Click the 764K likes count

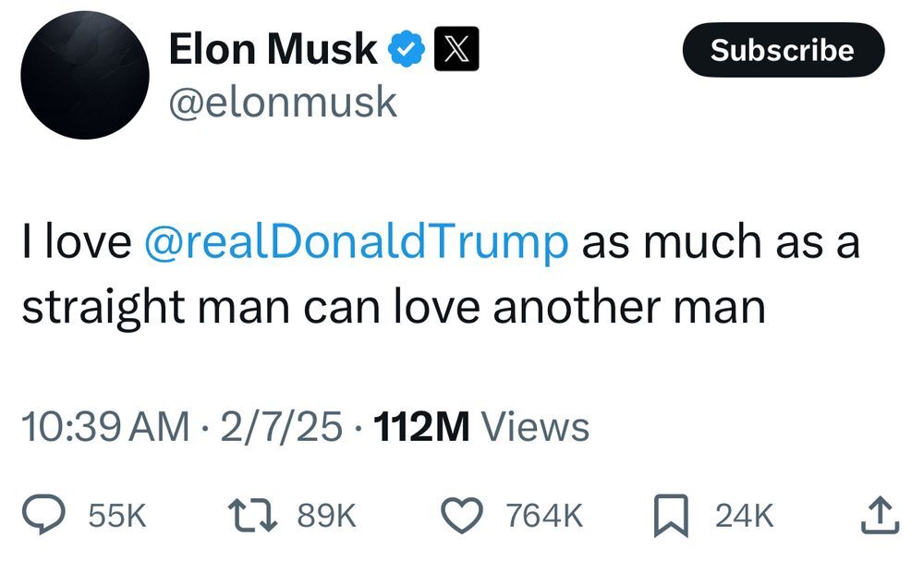tap(544, 516)
